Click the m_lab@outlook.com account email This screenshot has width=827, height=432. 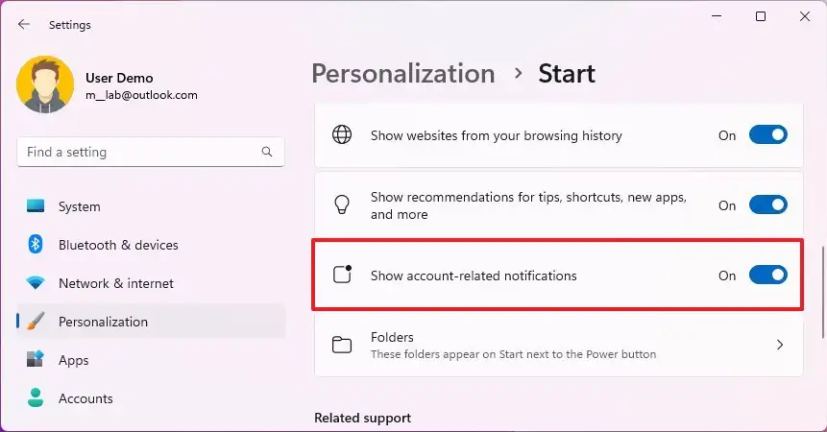point(141,95)
